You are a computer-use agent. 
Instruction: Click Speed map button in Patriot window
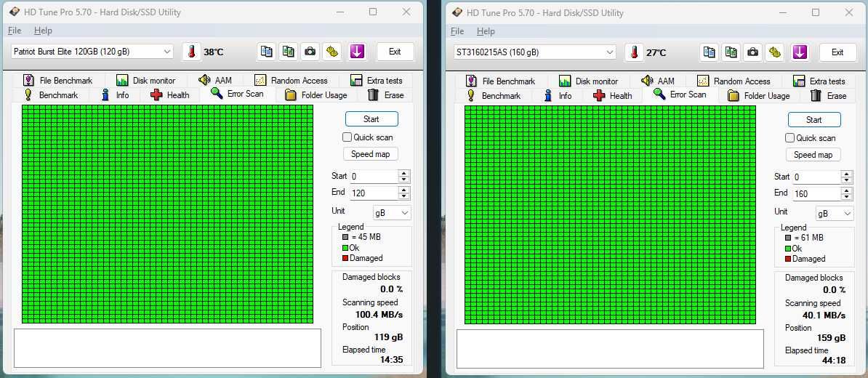(x=370, y=154)
